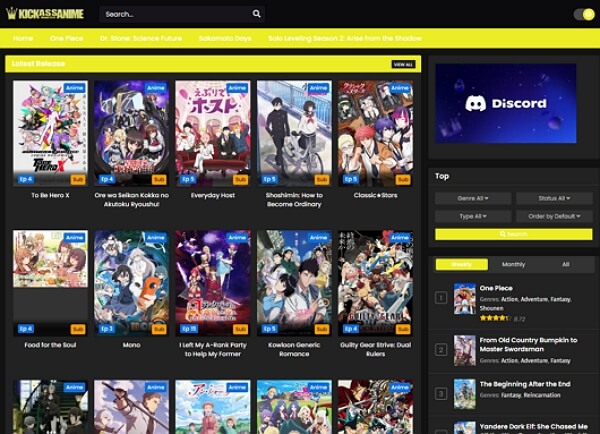Select the Weekly tab
Image resolution: width=600 pixels, height=434 pixels.
coord(461,264)
